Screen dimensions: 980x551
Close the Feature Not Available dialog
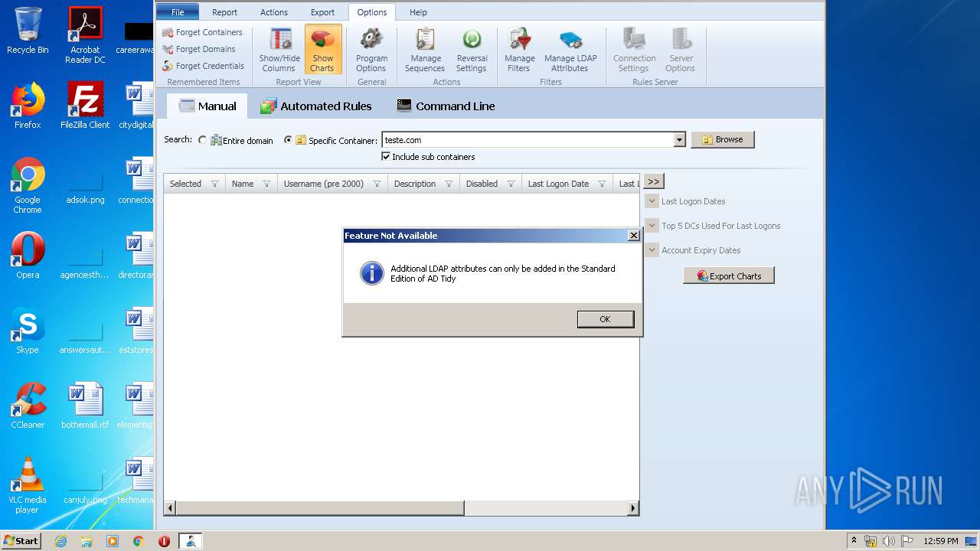[x=633, y=236]
